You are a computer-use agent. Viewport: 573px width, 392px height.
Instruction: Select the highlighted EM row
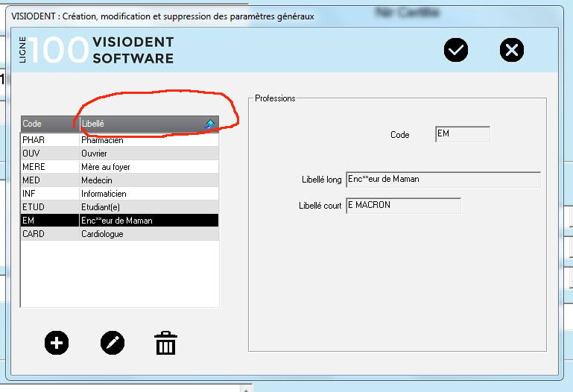click(x=119, y=221)
